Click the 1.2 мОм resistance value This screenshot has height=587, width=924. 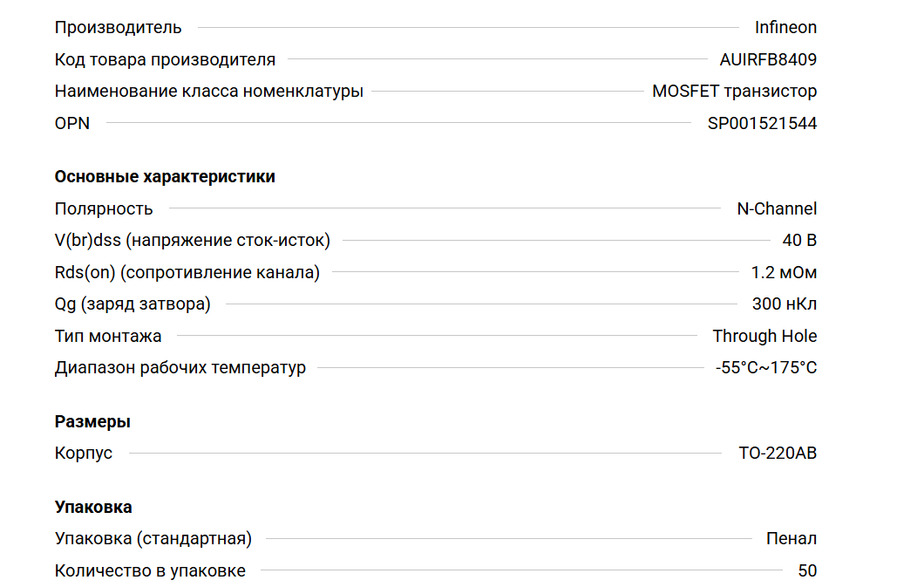pos(784,272)
